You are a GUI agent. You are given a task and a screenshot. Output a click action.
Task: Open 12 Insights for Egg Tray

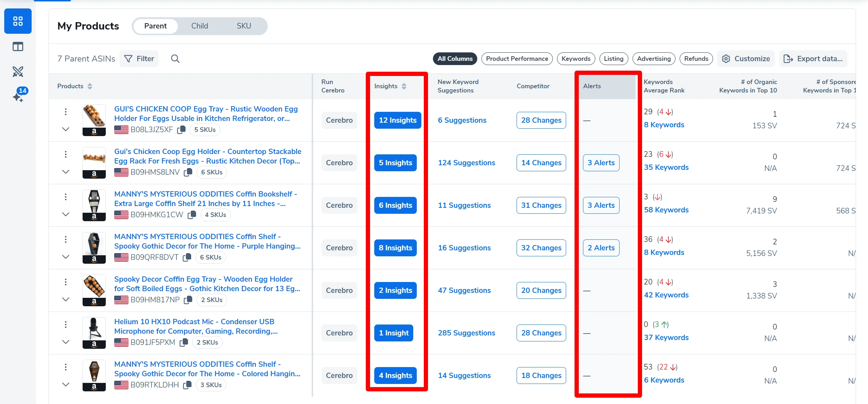397,120
